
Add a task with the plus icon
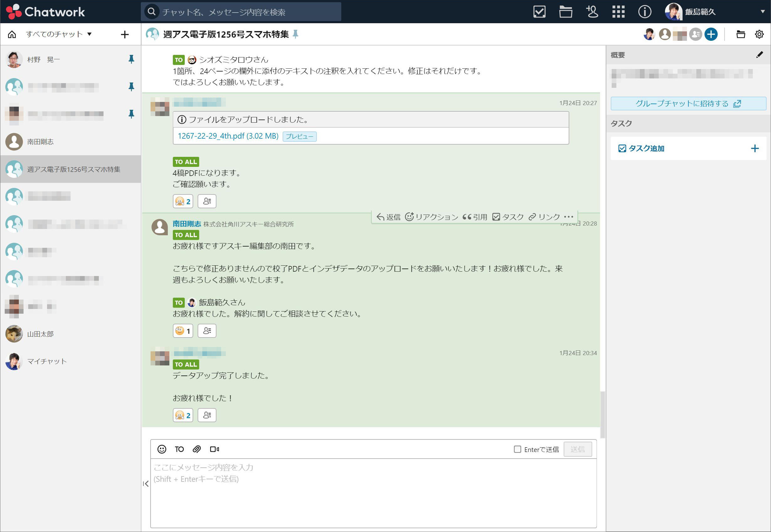755,148
